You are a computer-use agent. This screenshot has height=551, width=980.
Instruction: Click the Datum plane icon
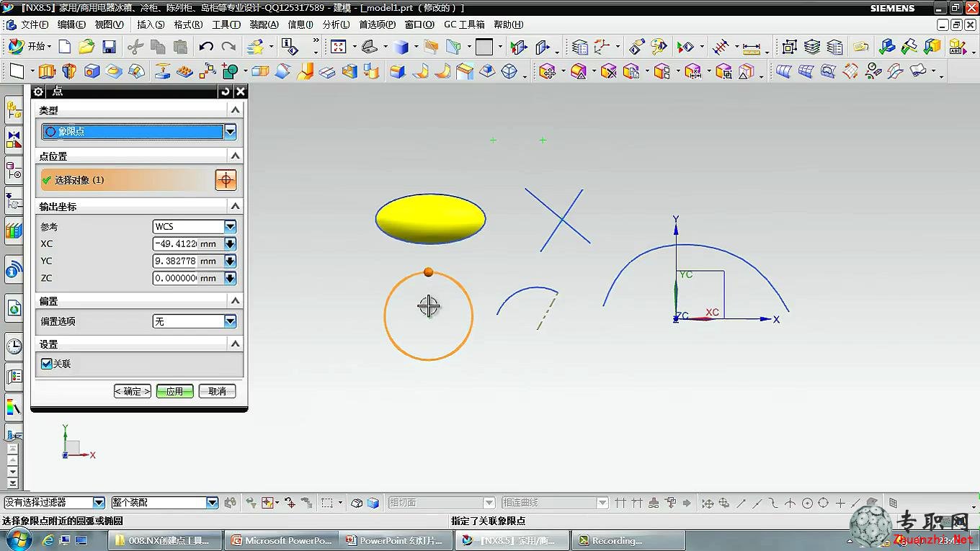[x=17, y=71]
